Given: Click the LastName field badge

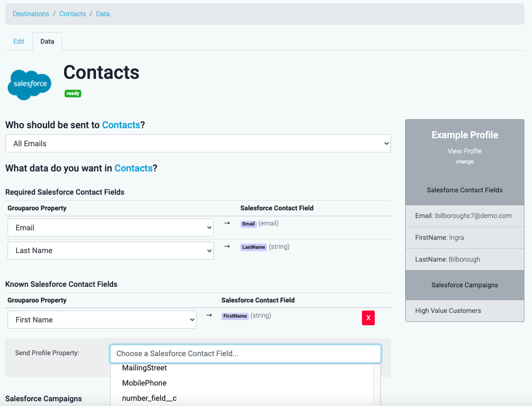Looking at the screenshot, I should tap(254, 247).
